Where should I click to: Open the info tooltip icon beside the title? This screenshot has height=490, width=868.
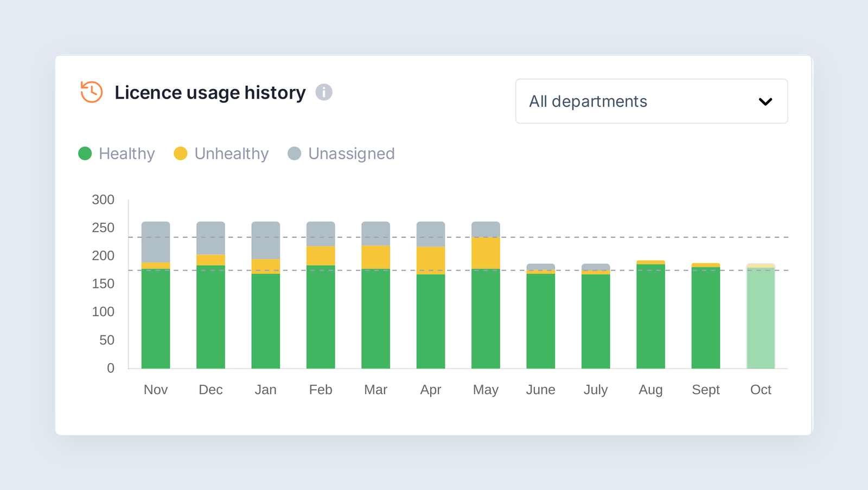coord(324,92)
